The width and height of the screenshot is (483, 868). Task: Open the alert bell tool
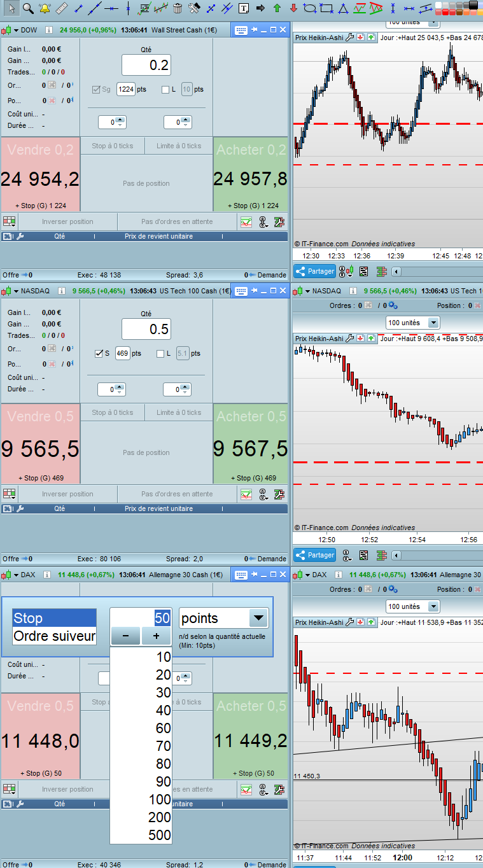[45, 8]
